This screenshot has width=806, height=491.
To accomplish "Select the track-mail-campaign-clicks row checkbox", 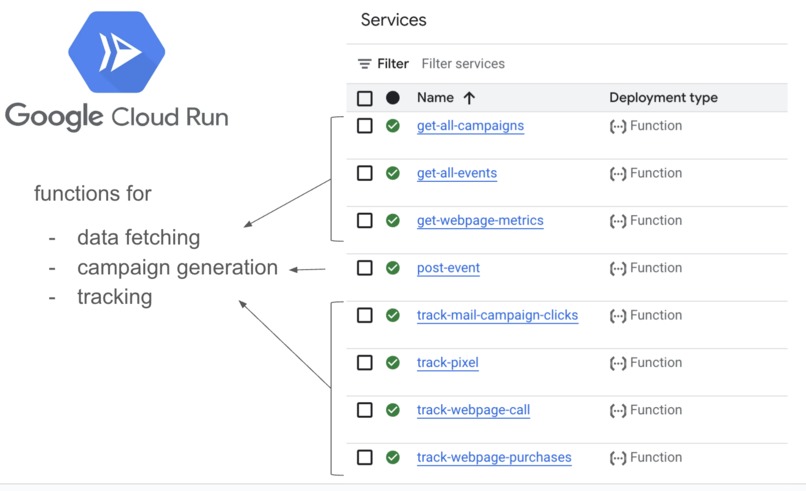I will (x=365, y=316).
